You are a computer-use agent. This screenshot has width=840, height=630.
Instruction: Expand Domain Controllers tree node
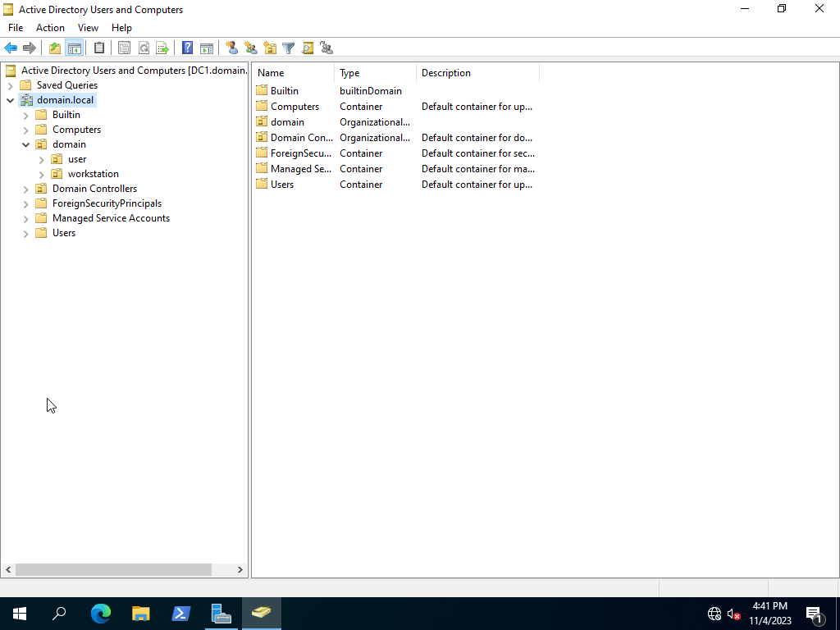25,189
